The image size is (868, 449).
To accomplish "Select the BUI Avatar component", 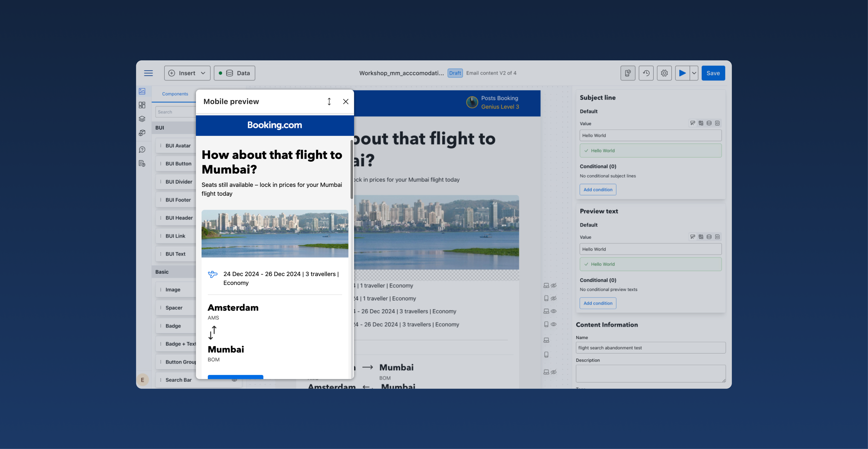I will pos(176,146).
